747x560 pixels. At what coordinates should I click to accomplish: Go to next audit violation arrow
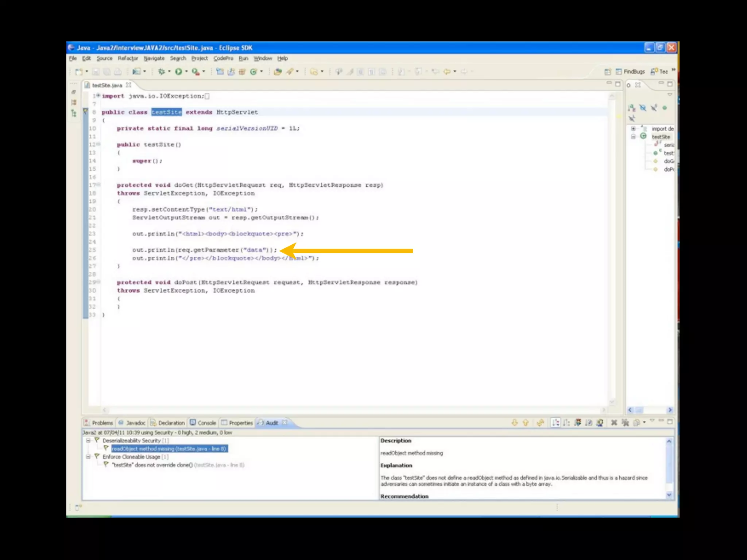(515, 423)
